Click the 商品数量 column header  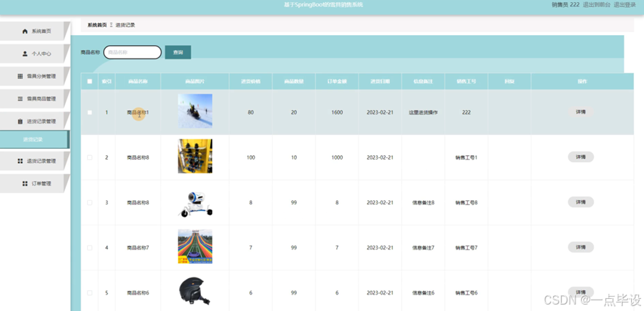tap(293, 82)
